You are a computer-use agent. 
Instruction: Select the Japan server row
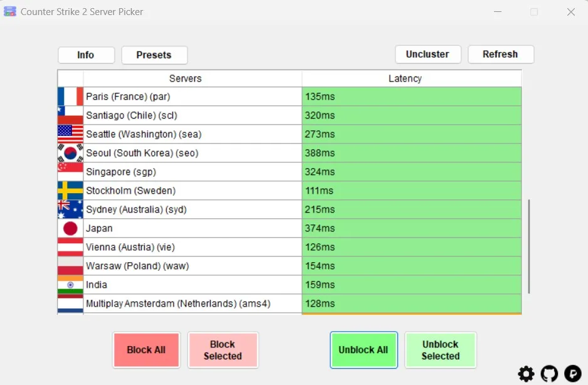[x=192, y=228]
